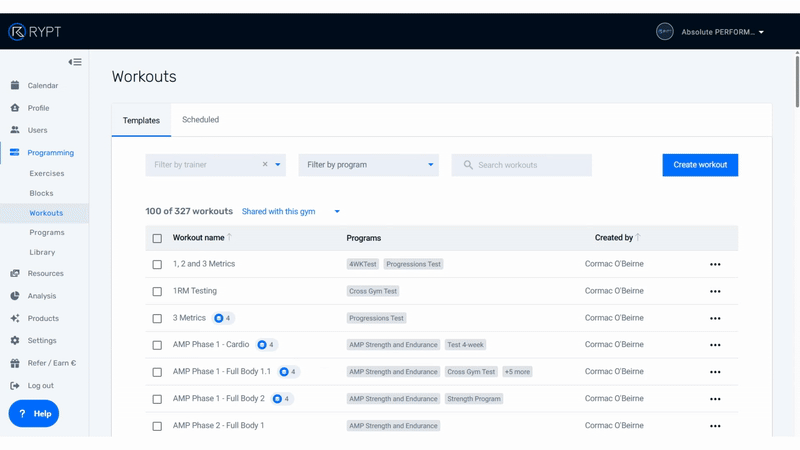
Task: Open Settings gear in sidebar
Action: pyautogui.click(x=15, y=341)
